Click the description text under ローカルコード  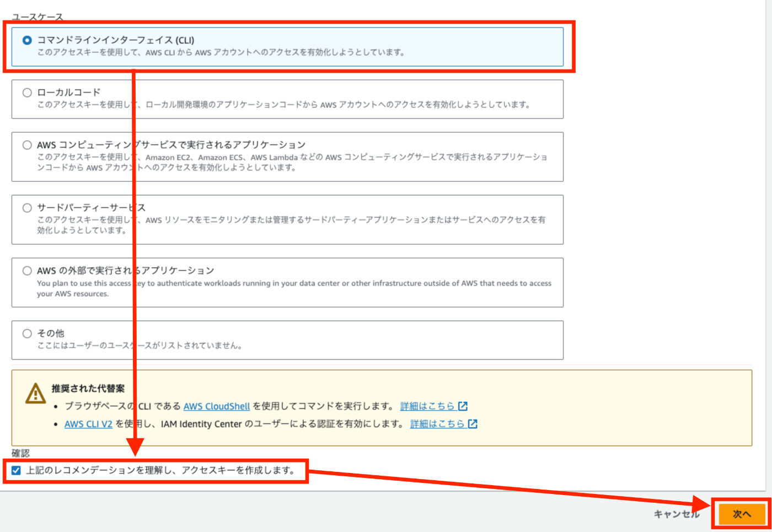pos(283,105)
